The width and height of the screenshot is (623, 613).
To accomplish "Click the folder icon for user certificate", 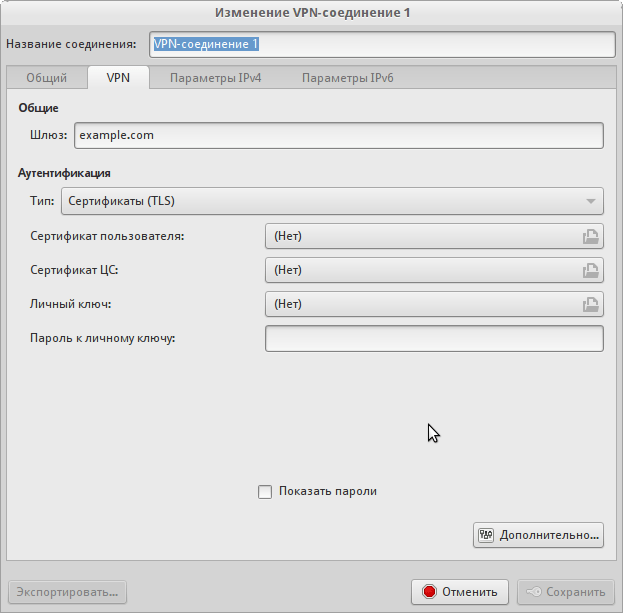I will pos(591,236).
